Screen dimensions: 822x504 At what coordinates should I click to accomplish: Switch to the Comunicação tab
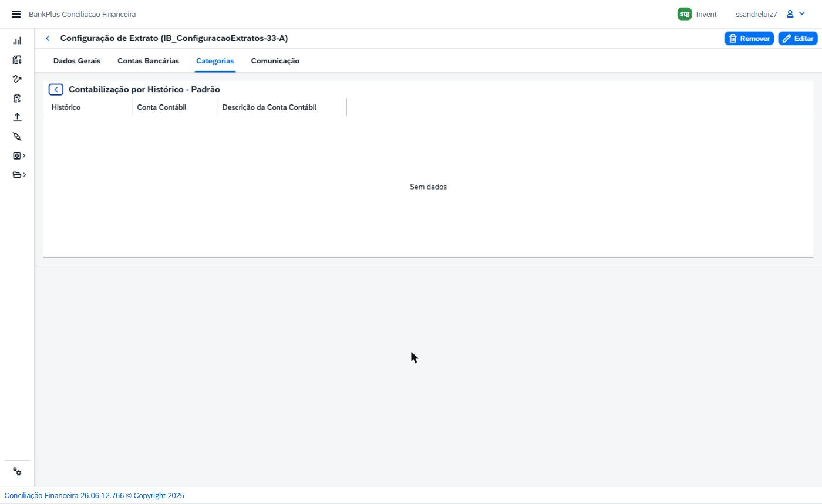[x=275, y=61]
